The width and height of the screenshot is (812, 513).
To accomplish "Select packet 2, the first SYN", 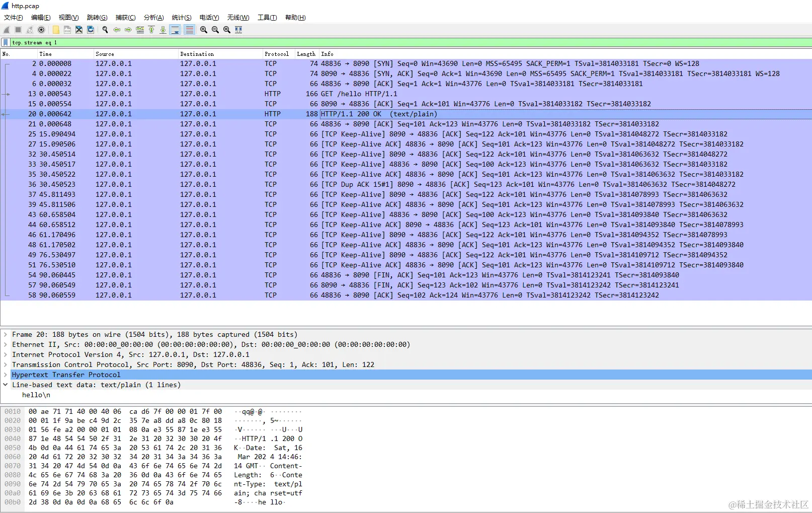I will (406, 64).
